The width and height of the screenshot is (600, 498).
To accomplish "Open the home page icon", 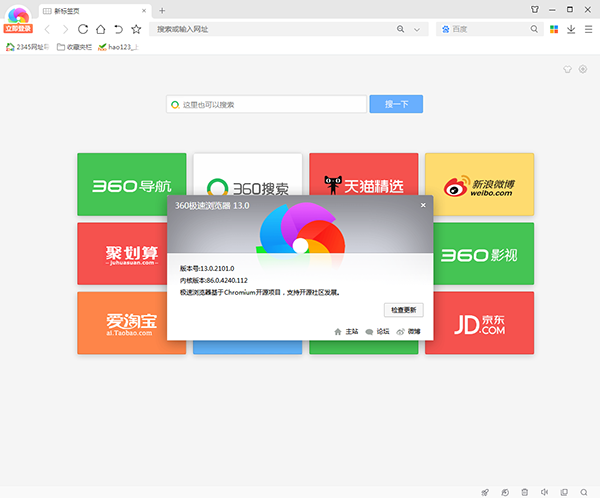I will pos(101,29).
